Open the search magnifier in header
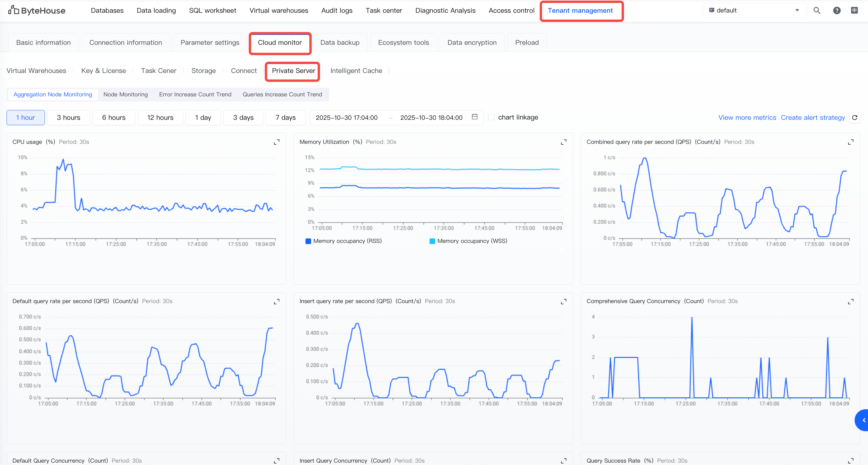 [x=817, y=10]
